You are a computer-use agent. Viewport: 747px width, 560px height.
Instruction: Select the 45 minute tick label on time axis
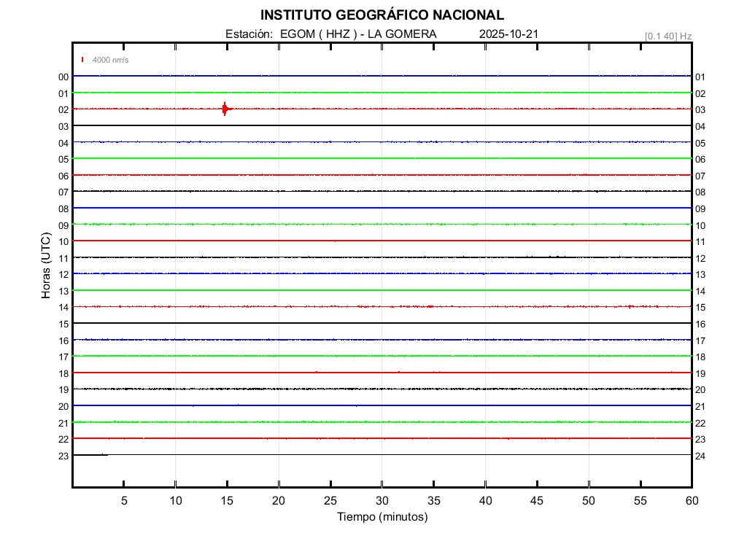536,500
